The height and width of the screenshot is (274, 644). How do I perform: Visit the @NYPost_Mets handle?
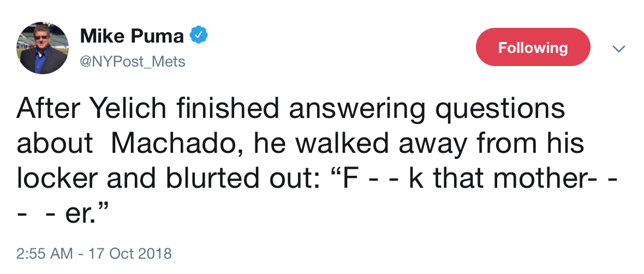click(x=133, y=62)
